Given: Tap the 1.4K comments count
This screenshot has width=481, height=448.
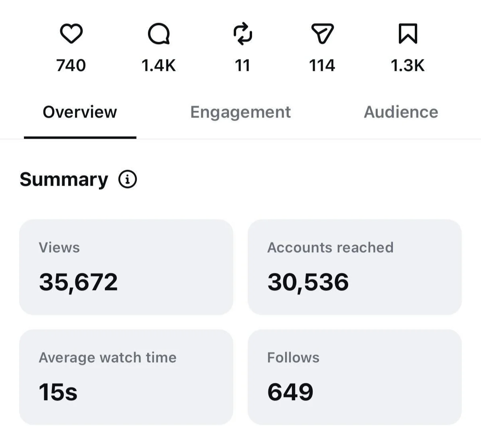Looking at the screenshot, I should 159,65.
